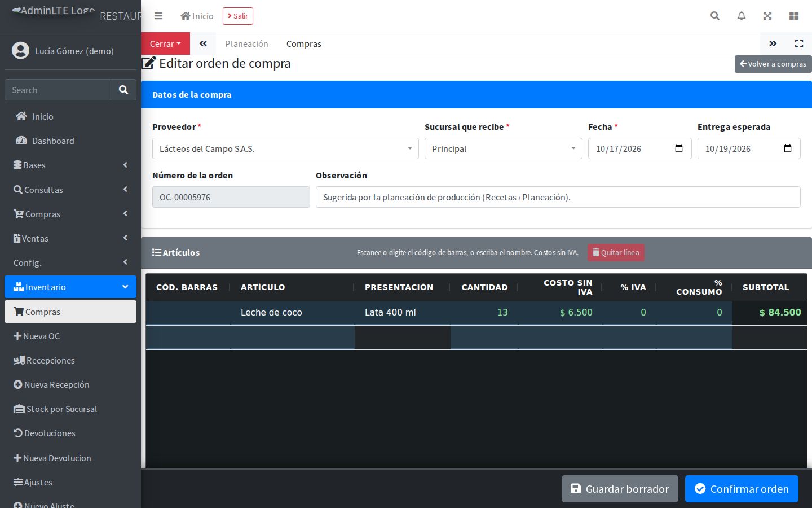This screenshot has width=812, height=508.
Task: Open Ajustes in the sidebar
Action: click(x=70, y=482)
